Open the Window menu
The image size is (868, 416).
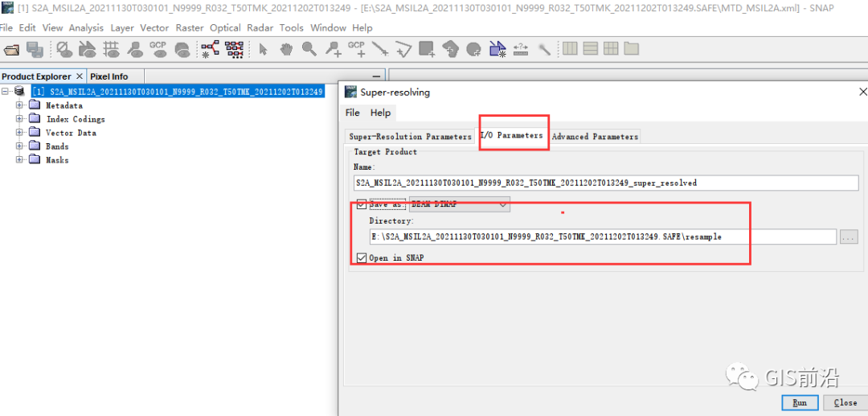[x=329, y=27]
